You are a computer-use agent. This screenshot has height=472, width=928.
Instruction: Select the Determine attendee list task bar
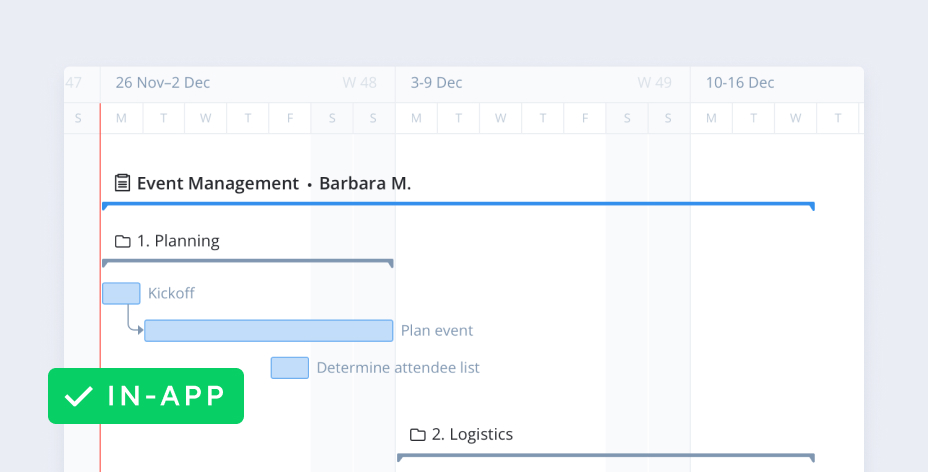pos(289,368)
